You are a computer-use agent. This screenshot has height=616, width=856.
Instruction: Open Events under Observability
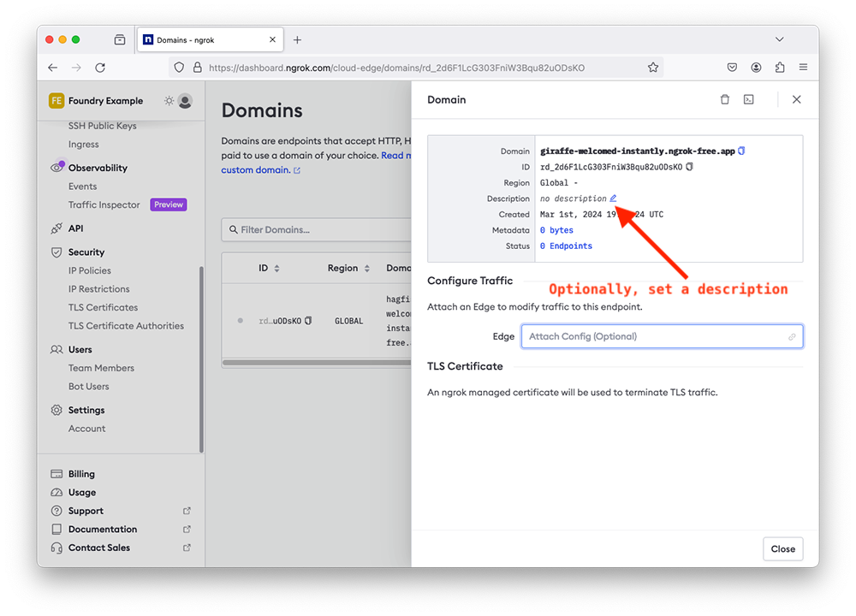tap(82, 186)
